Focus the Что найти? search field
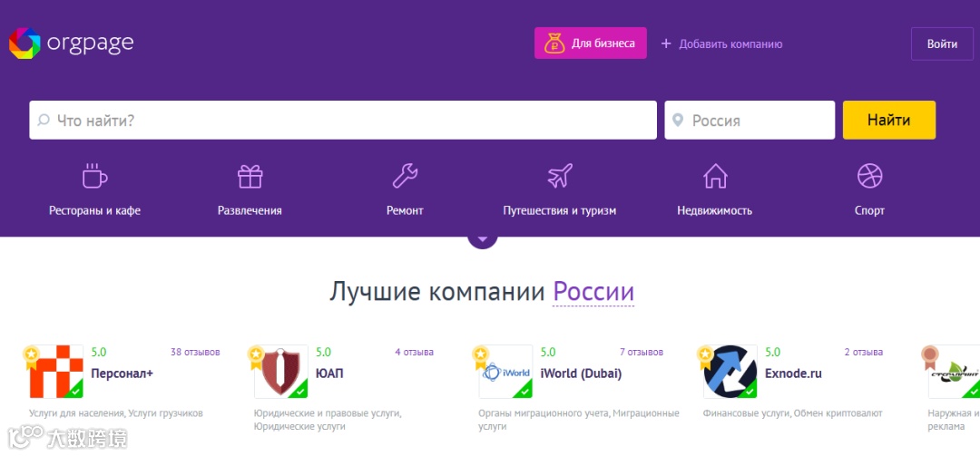 coord(343,120)
